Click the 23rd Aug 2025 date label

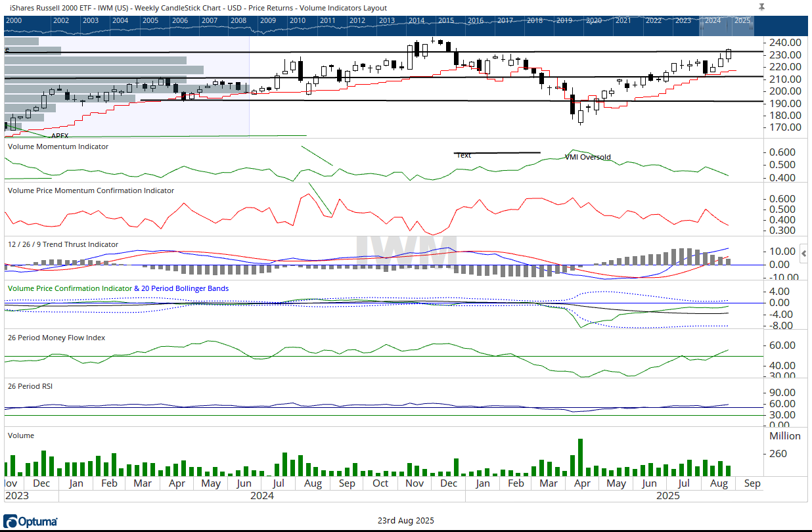pyautogui.click(x=405, y=521)
